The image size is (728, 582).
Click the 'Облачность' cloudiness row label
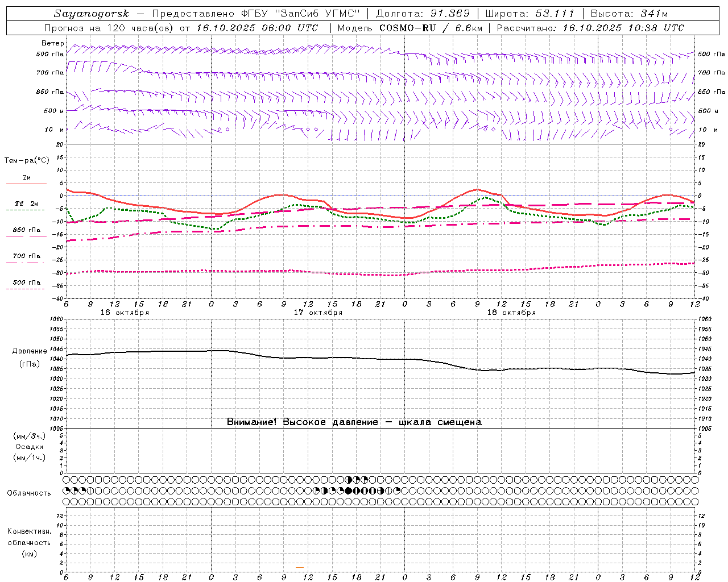click(29, 493)
